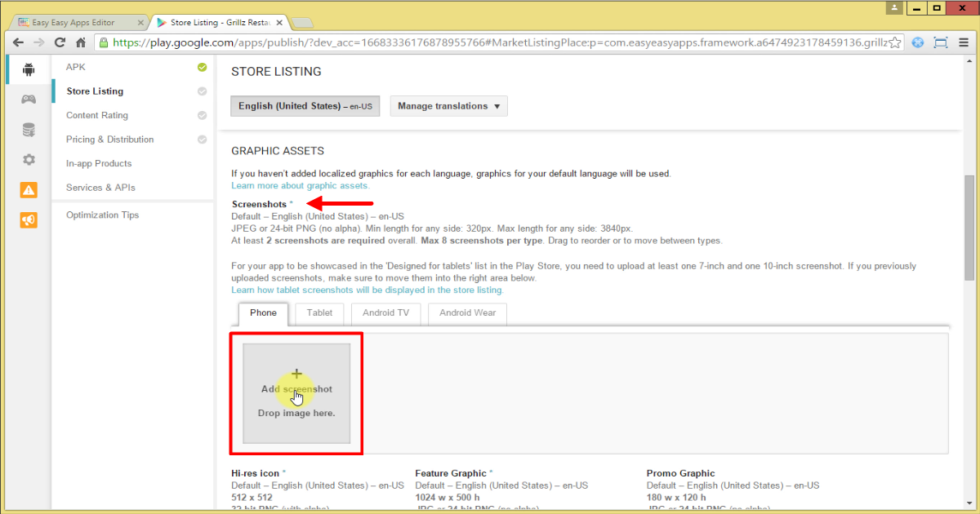Click the gray checkmark beside Content Rating
Screen dimensions: 980x514
(202, 116)
